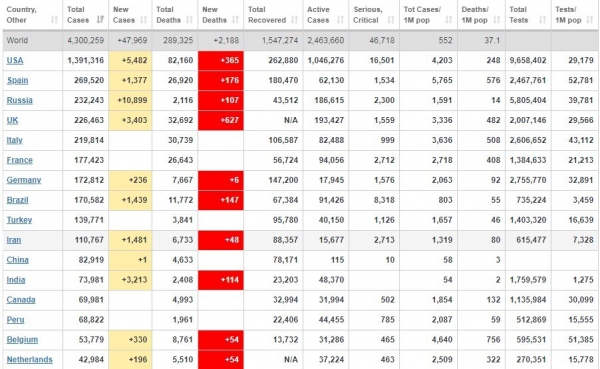Open the China country link

pos(18,260)
